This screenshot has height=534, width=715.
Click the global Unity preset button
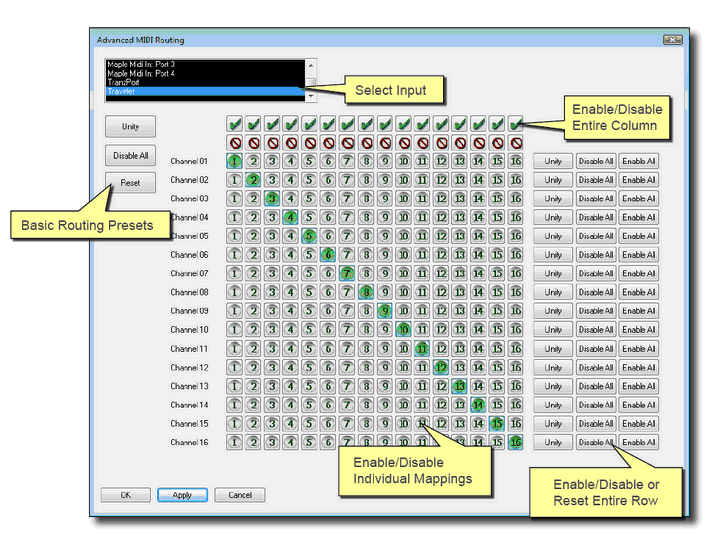(x=130, y=126)
